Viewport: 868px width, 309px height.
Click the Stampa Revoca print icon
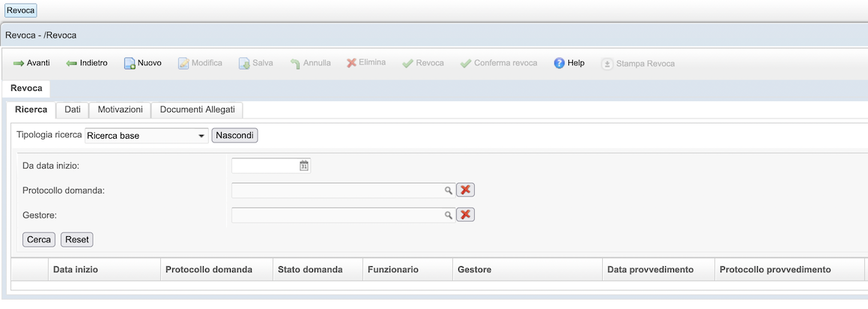pyautogui.click(x=607, y=64)
